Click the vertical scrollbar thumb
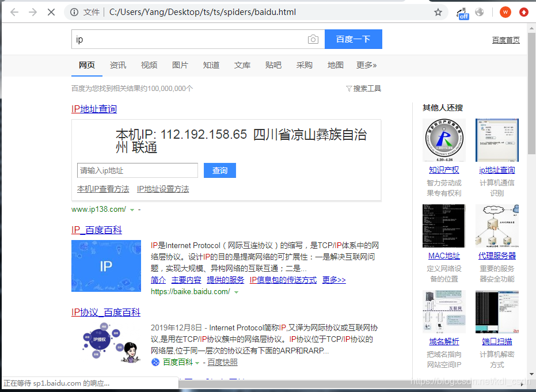The image size is (536, 392). pyautogui.click(x=532, y=93)
